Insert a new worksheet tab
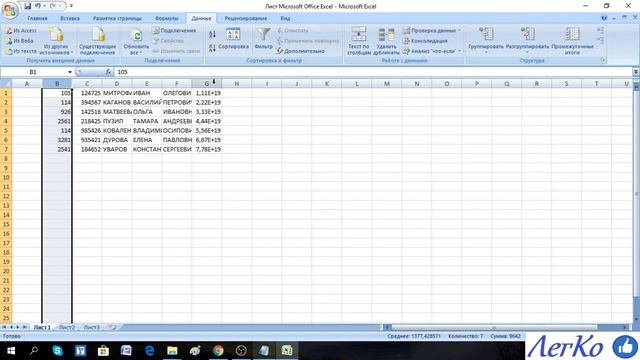This screenshot has height=360, width=640. (111, 327)
